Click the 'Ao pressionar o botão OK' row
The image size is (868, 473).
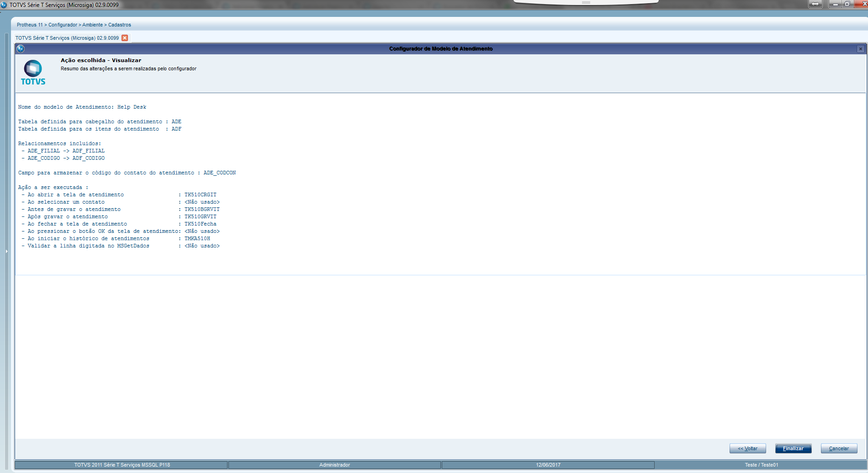pyautogui.click(x=121, y=231)
